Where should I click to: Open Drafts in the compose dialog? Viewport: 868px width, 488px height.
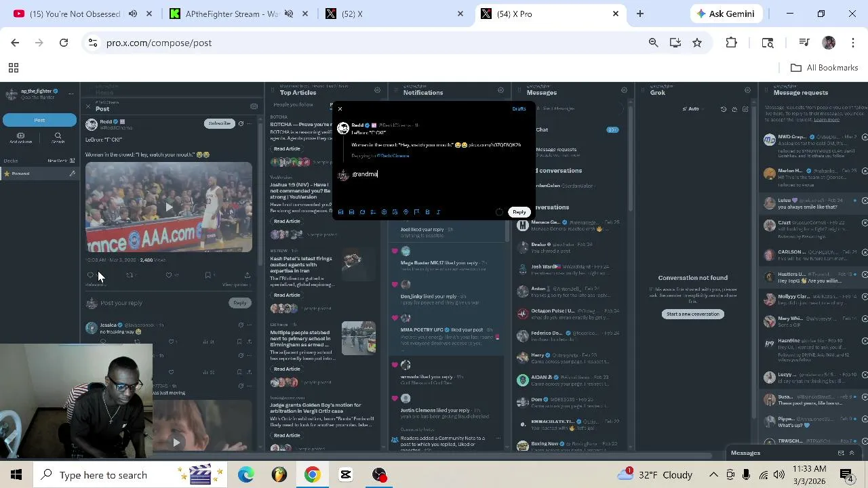[519, 109]
